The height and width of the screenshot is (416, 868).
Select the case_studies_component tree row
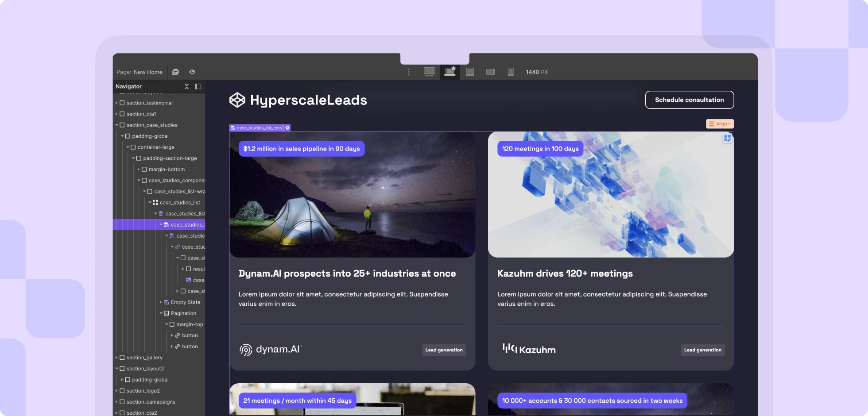click(159, 181)
